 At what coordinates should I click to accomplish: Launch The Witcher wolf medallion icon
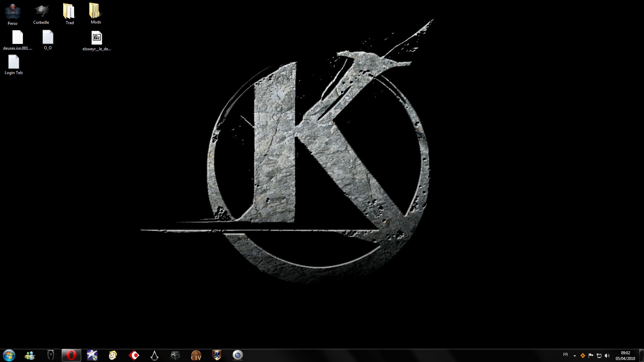(x=175, y=355)
